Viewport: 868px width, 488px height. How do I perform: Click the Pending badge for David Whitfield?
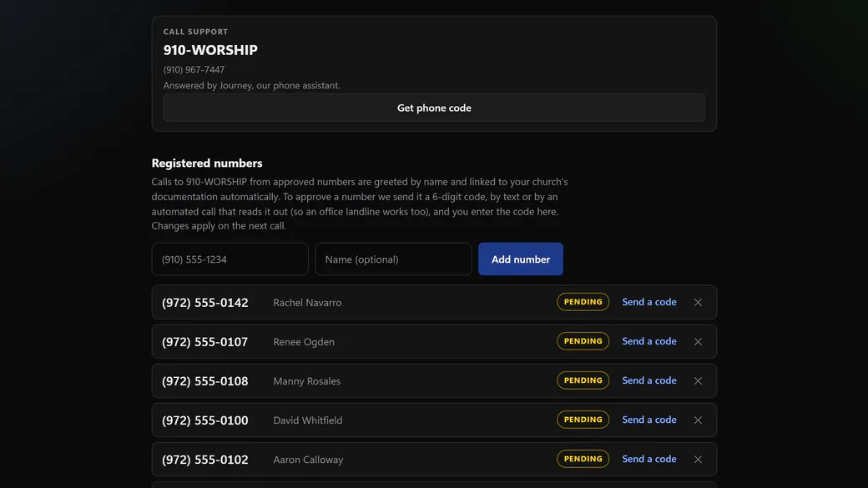tap(583, 420)
